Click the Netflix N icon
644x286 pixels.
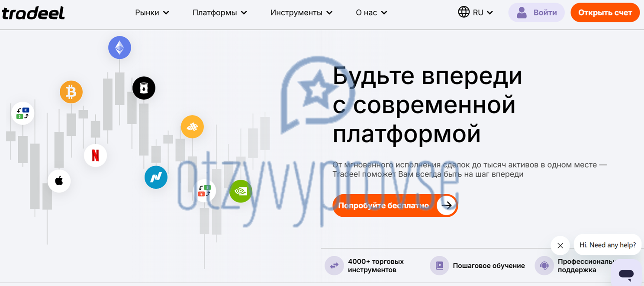[95, 155]
